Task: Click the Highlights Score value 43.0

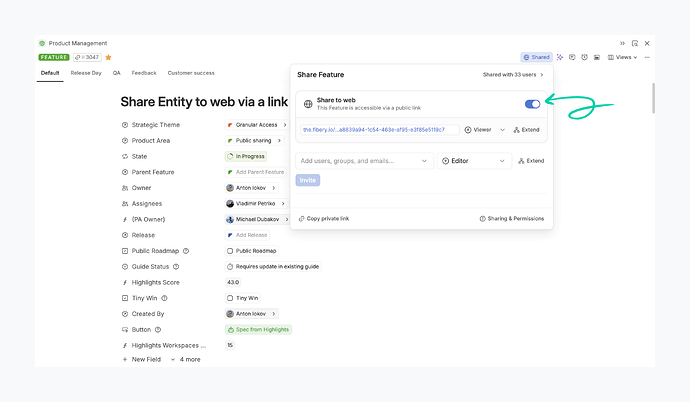Action: (x=233, y=282)
